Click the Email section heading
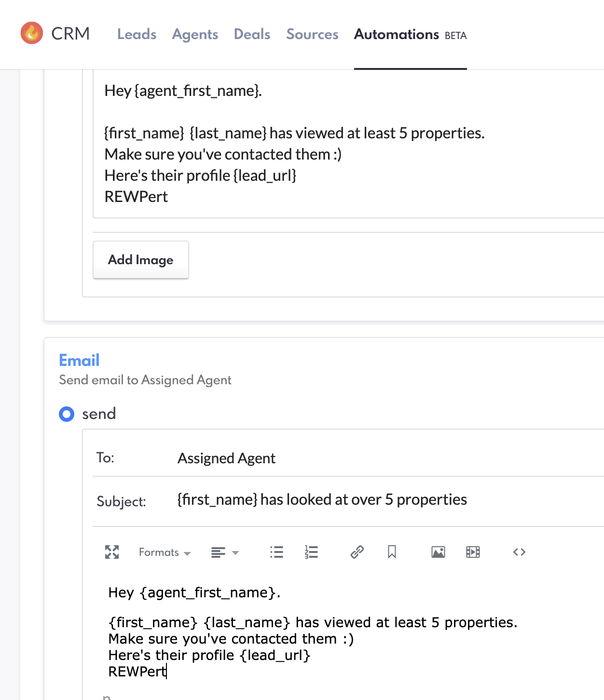Viewport: 604px width, 700px height. (79, 360)
